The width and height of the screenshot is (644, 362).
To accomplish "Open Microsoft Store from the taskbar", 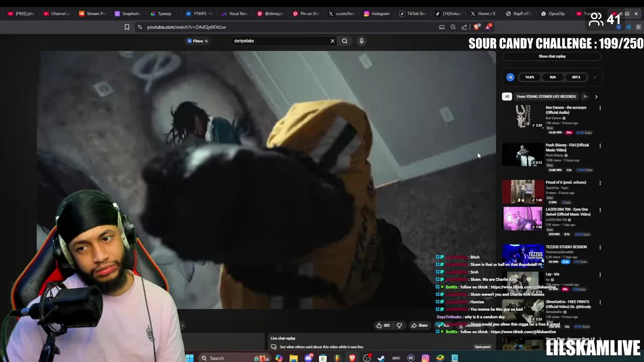I will pos(323,358).
